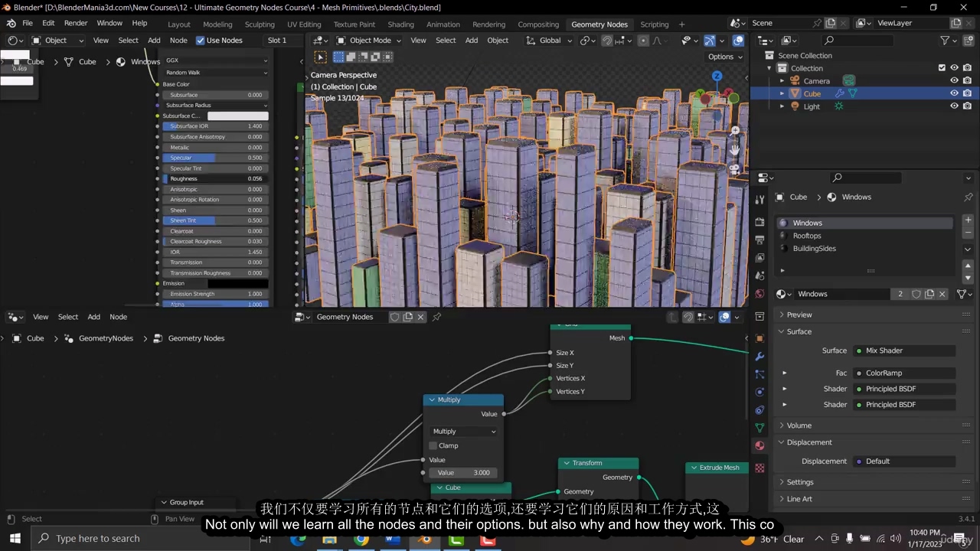The height and width of the screenshot is (551, 980).
Task: Open the Scene properties tab
Action: [x=759, y=275]
